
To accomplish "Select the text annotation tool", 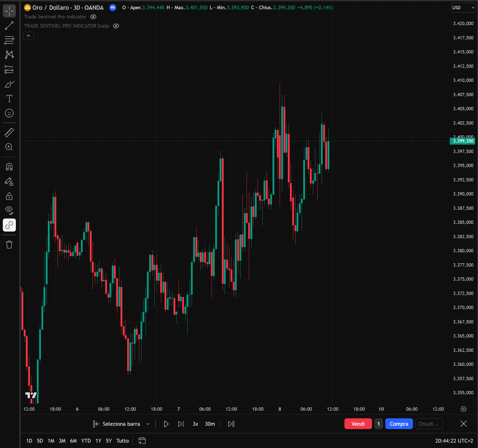I will [x=9, y=99].
